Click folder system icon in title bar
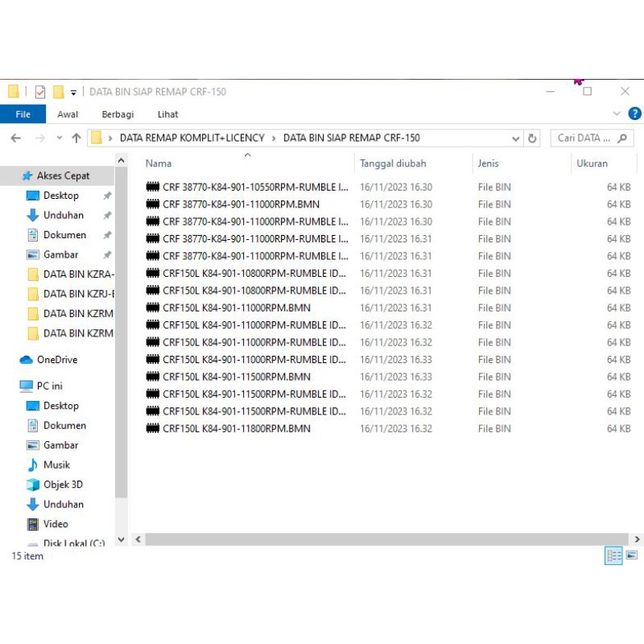 click(x=14, y=92)
